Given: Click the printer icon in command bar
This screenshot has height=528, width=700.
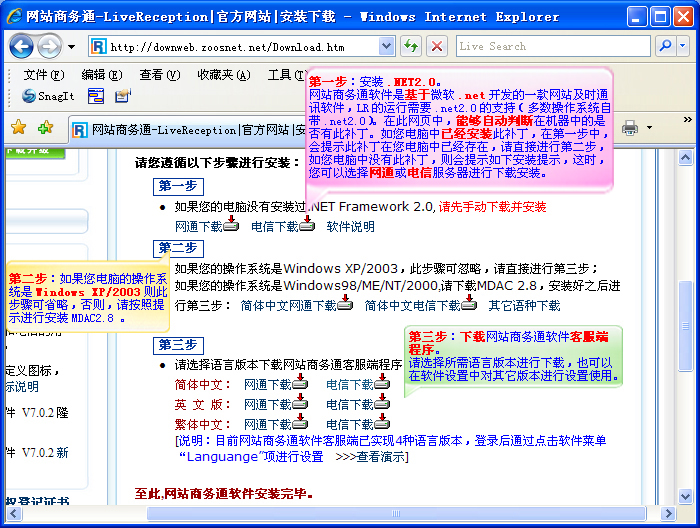Looking at the screenshot, I should coord(630,128).
